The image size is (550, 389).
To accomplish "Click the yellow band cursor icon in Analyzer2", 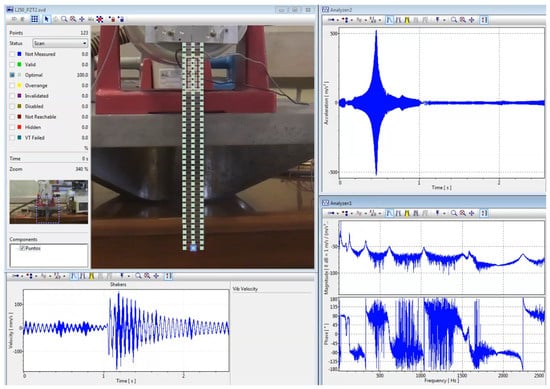I will point(407,20).
